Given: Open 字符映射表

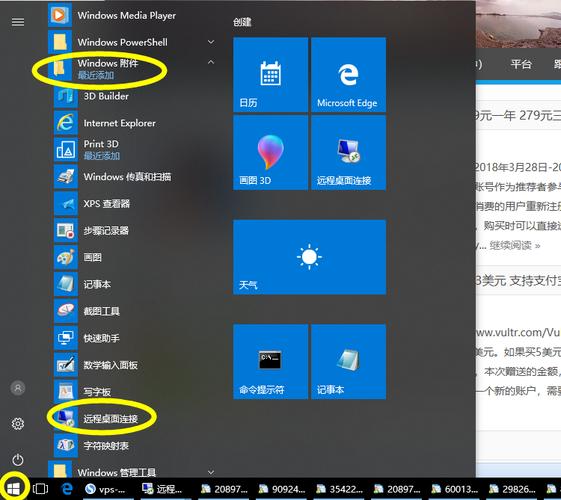Looking at the screenshot, I should coord(136,446).
